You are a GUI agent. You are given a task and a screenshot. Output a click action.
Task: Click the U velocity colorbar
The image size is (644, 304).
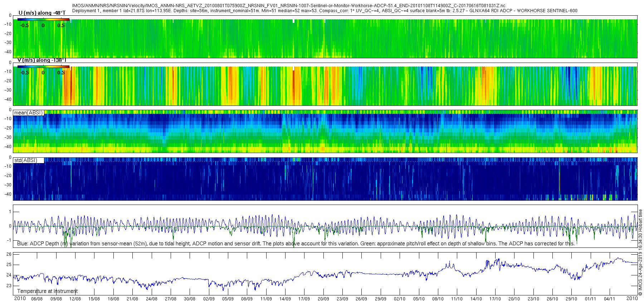point(43,20)
